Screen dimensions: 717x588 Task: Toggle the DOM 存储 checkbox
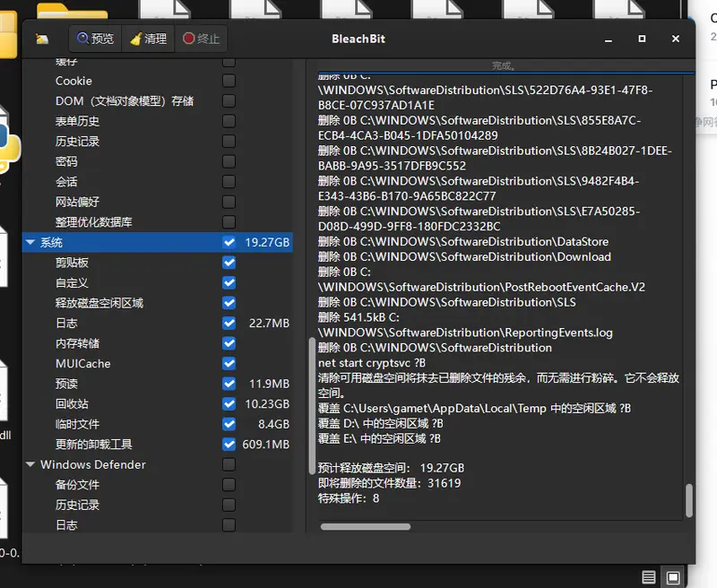click(229, 101)
